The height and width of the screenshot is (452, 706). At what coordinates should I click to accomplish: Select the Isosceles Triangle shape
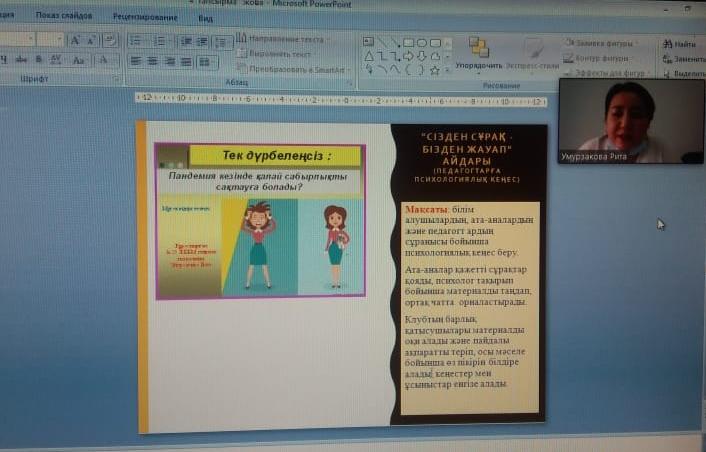368,56
